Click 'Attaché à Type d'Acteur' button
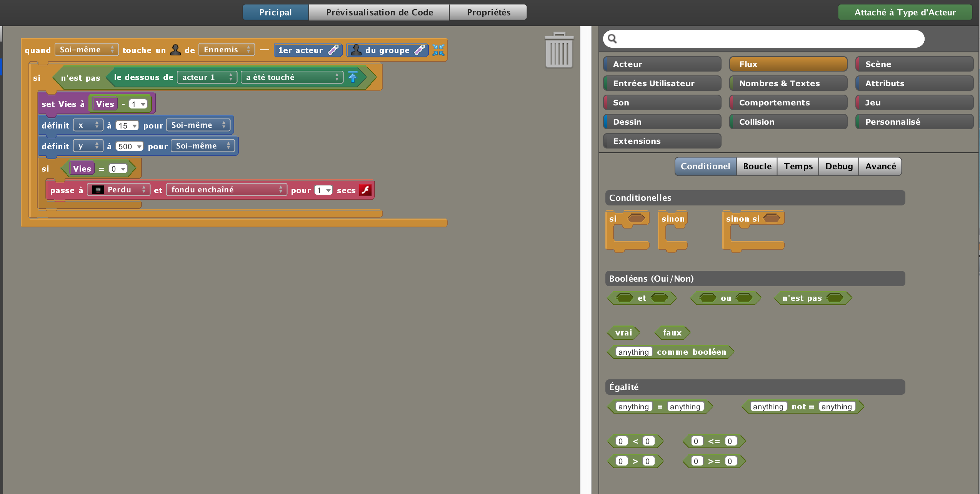 905,12
